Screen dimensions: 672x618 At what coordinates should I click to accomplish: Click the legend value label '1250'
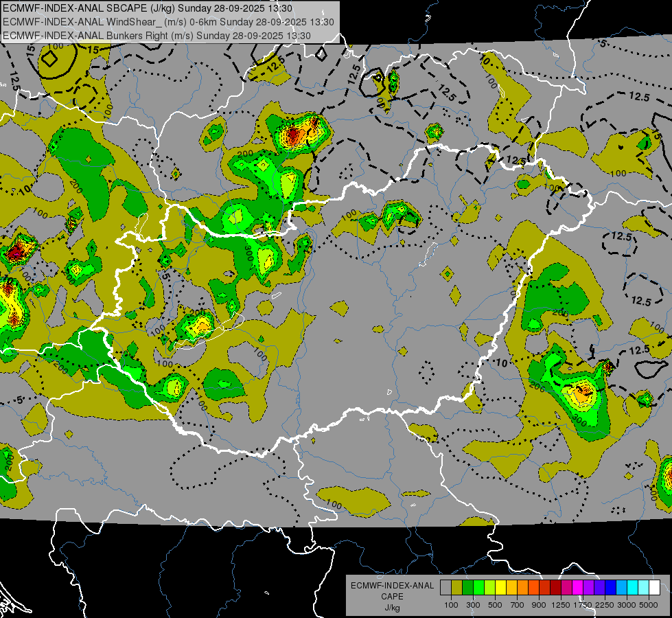click(561, 605)
